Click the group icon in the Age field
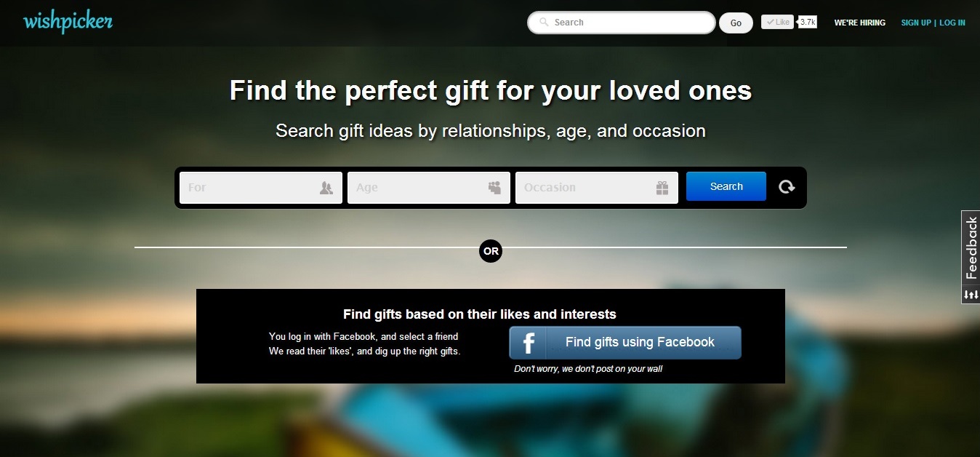Image resolution: width=980 pixels, height=457 pixels. 494,188
